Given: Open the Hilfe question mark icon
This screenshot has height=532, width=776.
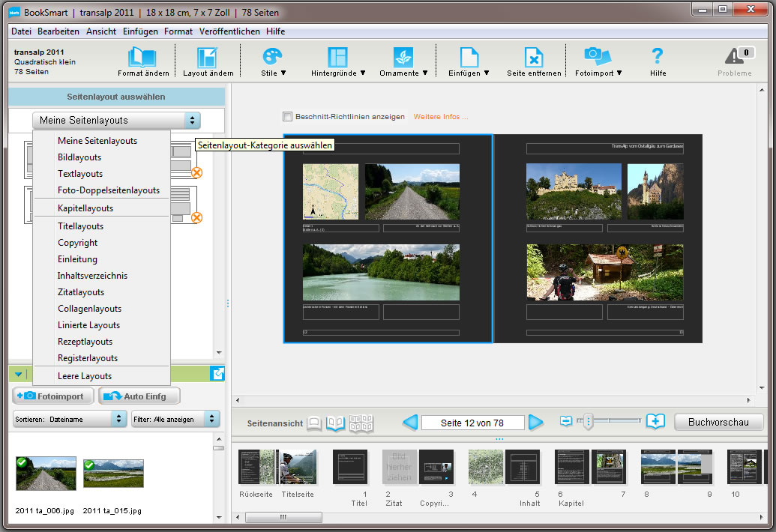Looking at the screenshot, I should (658, 57).
